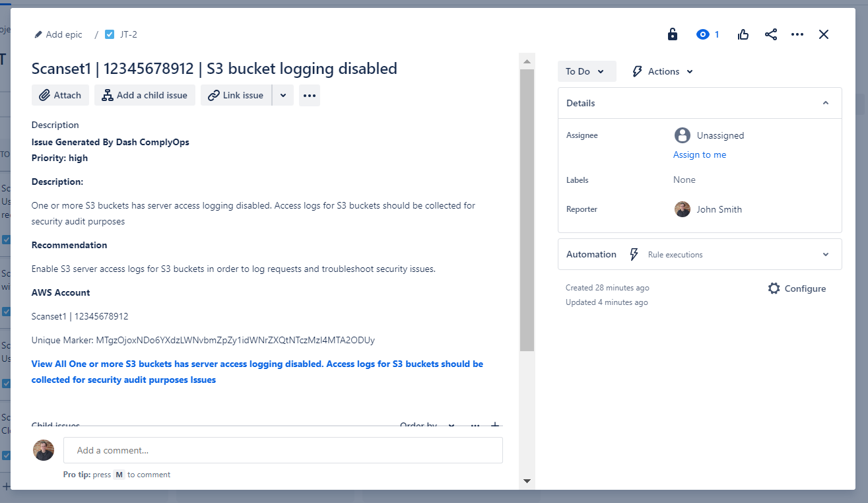868x503 pixels.
Task: Click Add a child issue button
Action: pyautogui.click(x=145, y=95)
